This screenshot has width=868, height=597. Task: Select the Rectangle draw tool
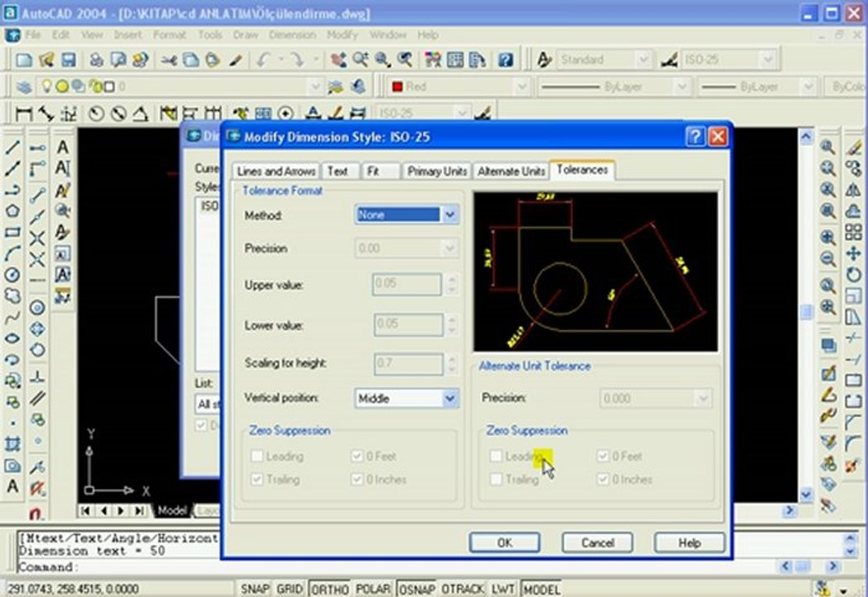[12, 232]
